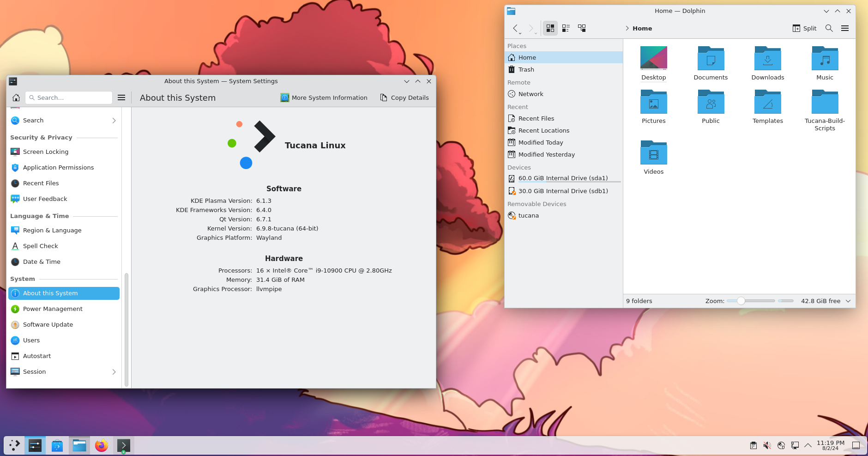This screenshot has height=456, width=868.
Task: Expand the Search settings category
Action: [114, 121]
